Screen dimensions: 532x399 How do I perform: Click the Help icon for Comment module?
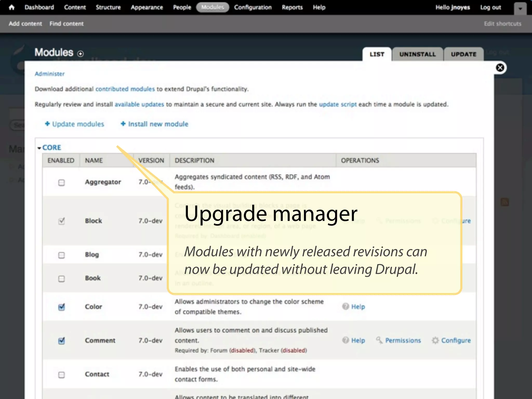coord(345,340)
